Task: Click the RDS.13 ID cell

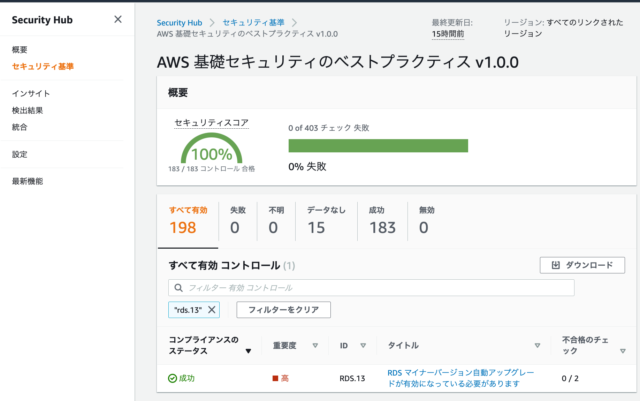Action: click(x=352, y=379)
